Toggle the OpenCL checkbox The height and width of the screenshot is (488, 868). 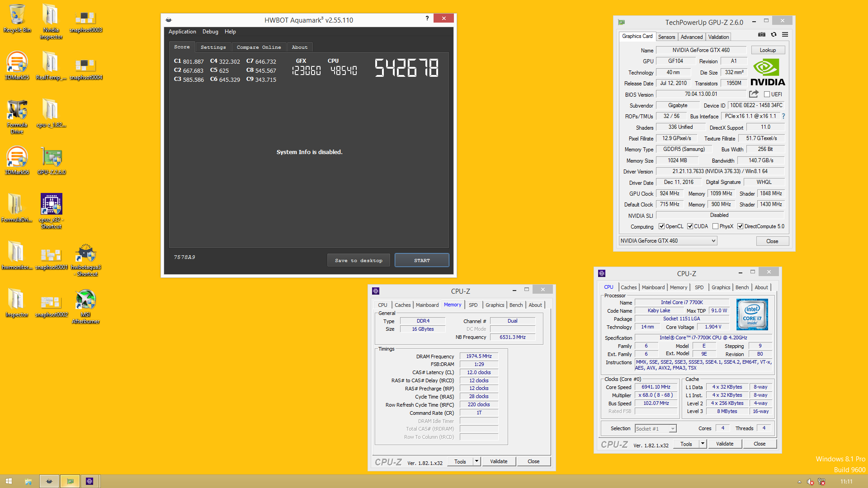click(662, 226)
